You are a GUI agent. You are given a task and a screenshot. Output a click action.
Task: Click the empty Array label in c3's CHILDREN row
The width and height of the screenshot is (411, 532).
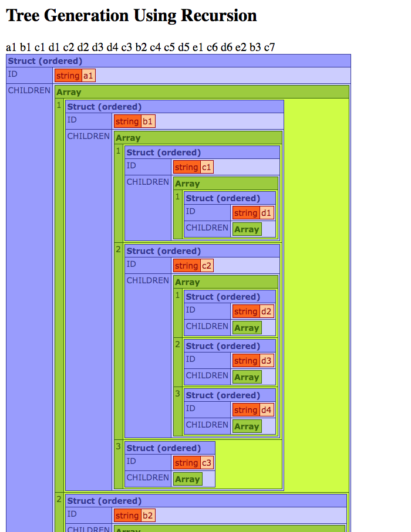pos(188,479)
